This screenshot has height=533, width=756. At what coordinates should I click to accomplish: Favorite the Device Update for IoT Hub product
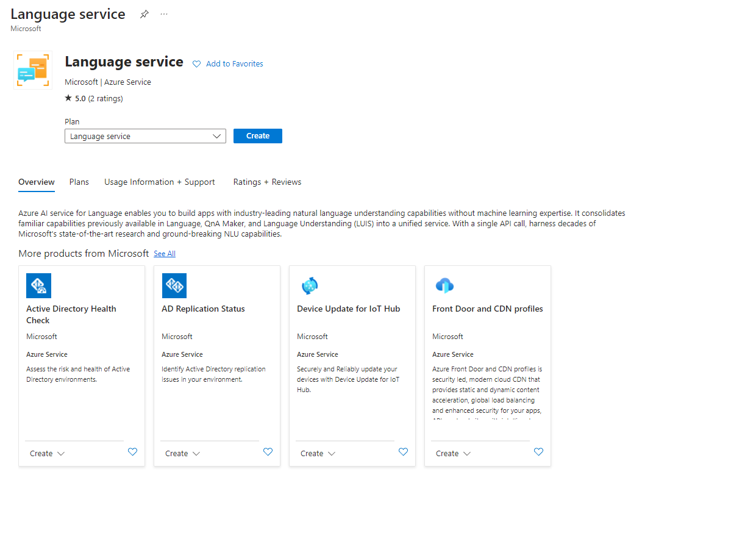(x=403, y=452)
